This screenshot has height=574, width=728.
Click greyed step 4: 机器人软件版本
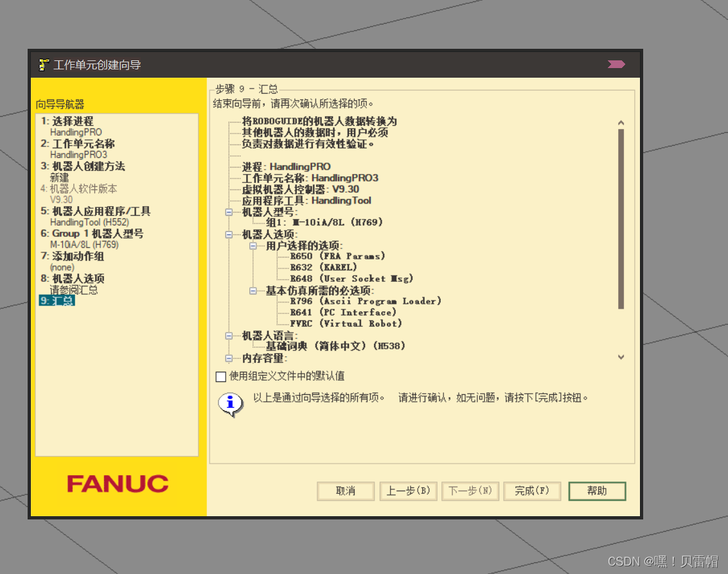click(78, 188)
